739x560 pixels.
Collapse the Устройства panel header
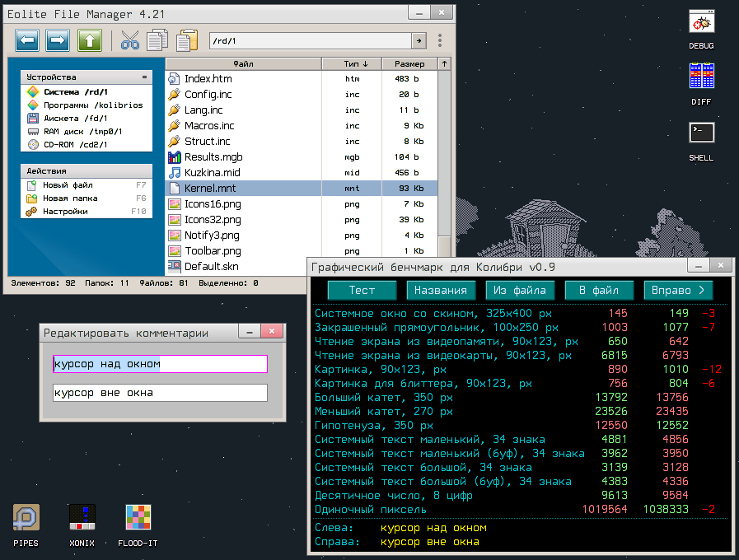click(x=144, y=77)
